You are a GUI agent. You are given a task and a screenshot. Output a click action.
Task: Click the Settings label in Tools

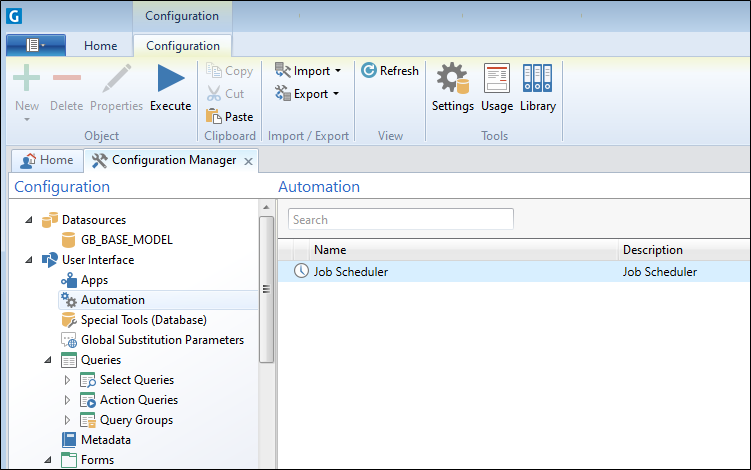(x=453, y=106)
